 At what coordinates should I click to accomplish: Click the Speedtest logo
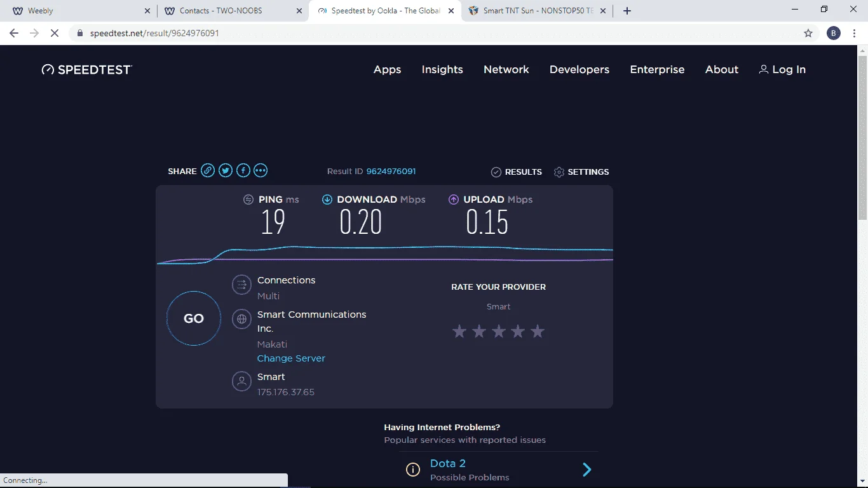[87, 70]
